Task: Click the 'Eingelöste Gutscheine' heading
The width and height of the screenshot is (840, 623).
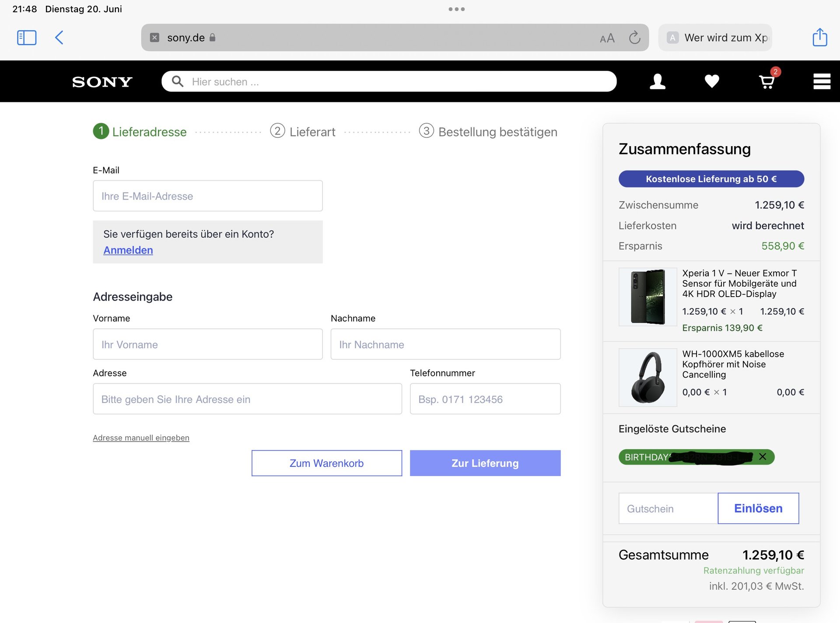Action: (x=672, y=429)
